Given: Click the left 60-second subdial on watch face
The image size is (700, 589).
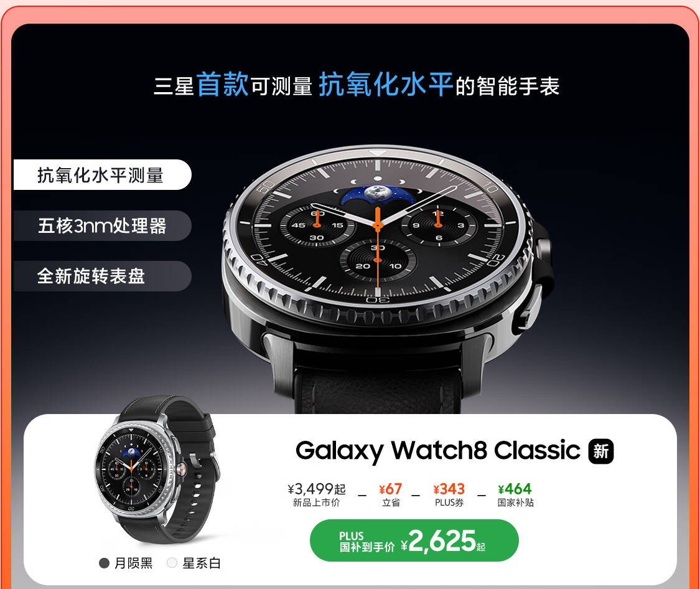Looking at the screenshot, I should click(317, 225).
